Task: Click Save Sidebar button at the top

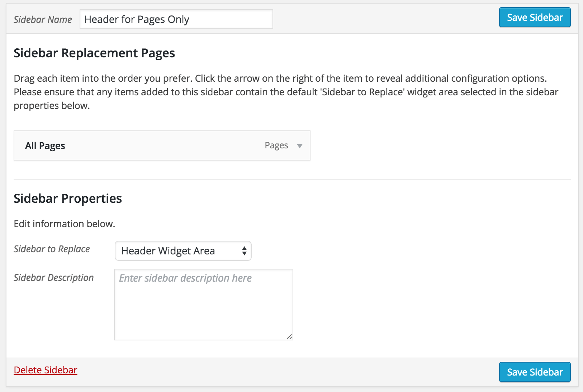Action: (535, 17)
